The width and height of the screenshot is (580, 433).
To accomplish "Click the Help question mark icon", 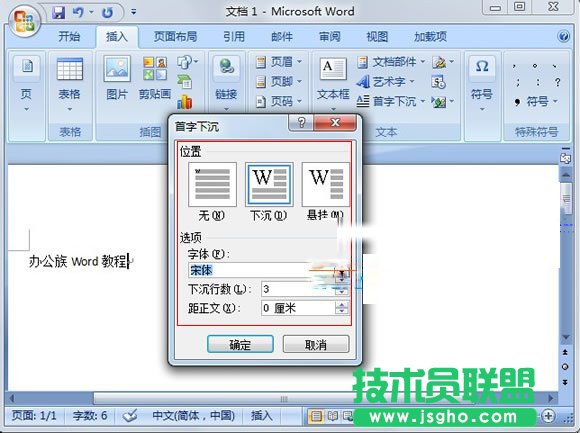I will 563,36.
